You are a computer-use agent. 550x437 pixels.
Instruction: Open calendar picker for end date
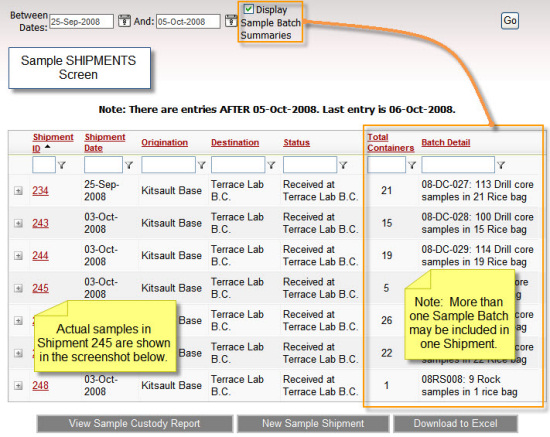pos(231,21)
